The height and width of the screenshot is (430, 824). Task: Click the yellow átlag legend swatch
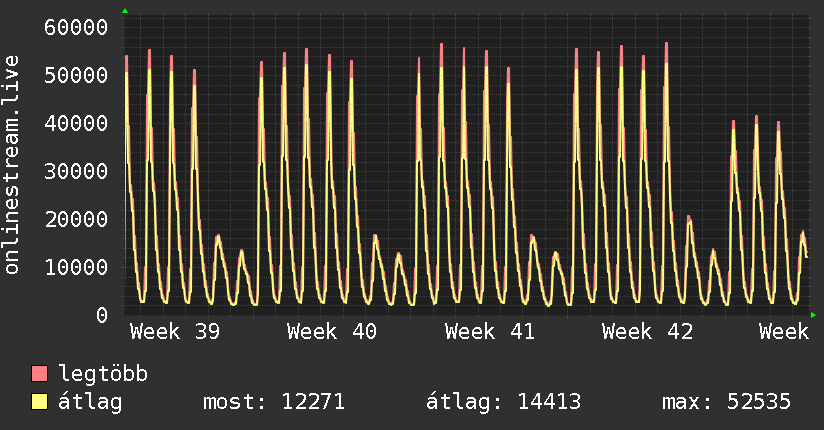[39, 402]
